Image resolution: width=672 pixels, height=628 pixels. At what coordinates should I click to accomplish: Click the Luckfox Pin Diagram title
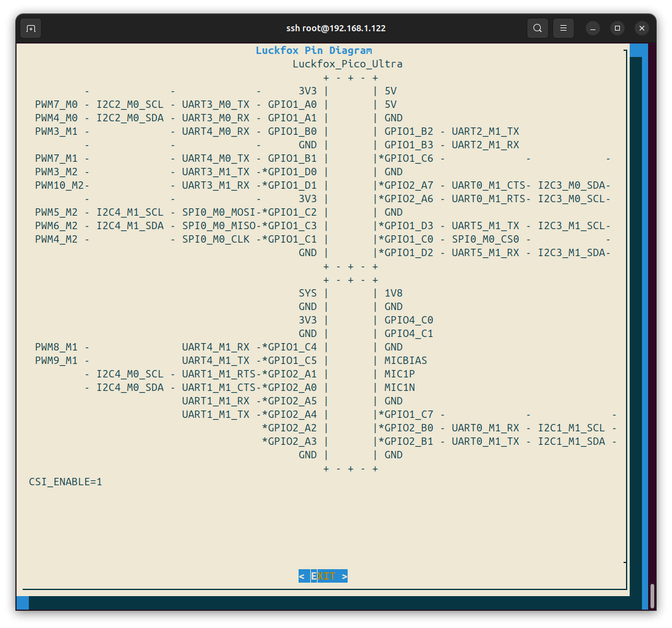[x=314, y=51]
